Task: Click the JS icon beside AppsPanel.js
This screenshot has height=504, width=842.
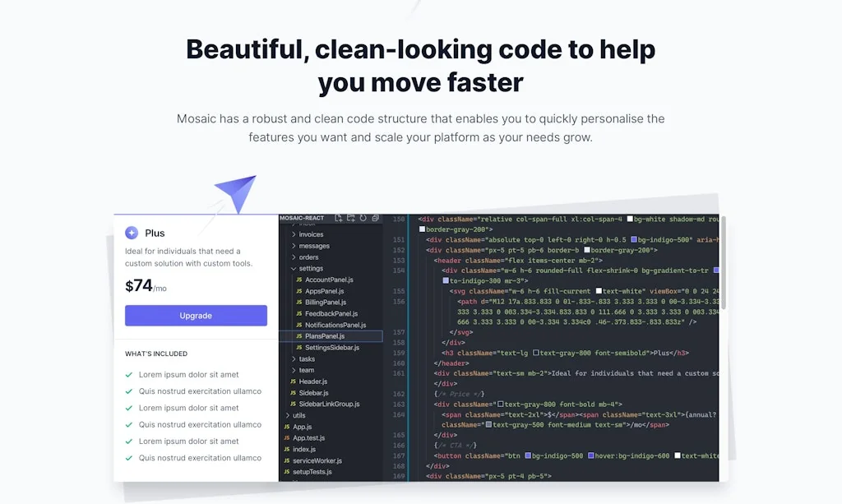Action: (x=299, y=291)
